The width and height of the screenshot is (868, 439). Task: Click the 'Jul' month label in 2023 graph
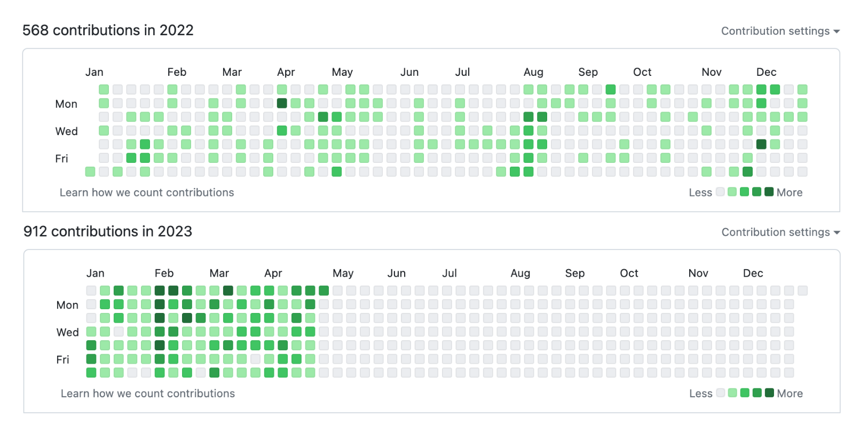(449, 273)
